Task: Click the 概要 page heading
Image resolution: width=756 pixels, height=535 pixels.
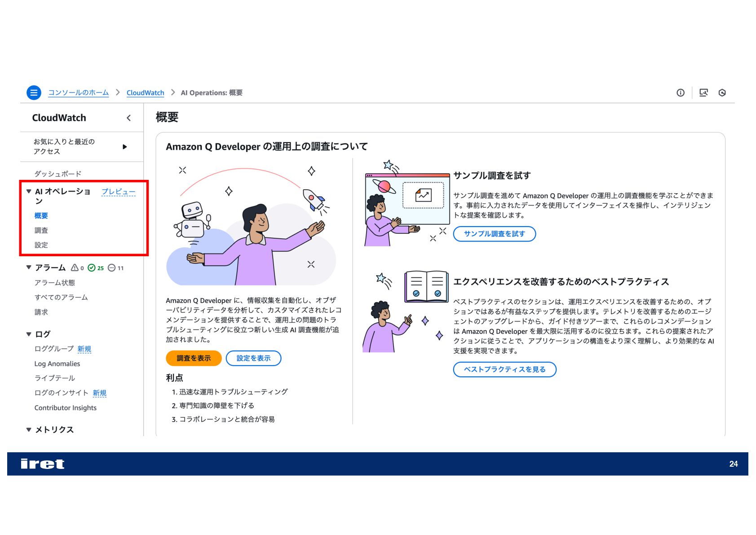Action: coord(167,117)
